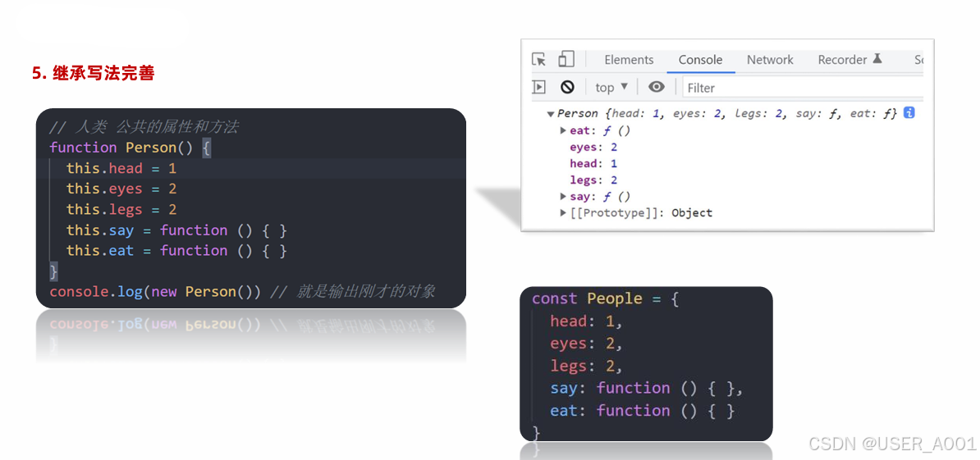Viewport: 980px width, 460px height.
Task: Click the 'this.say = function' code line
Action: click(x=176, y=230)
